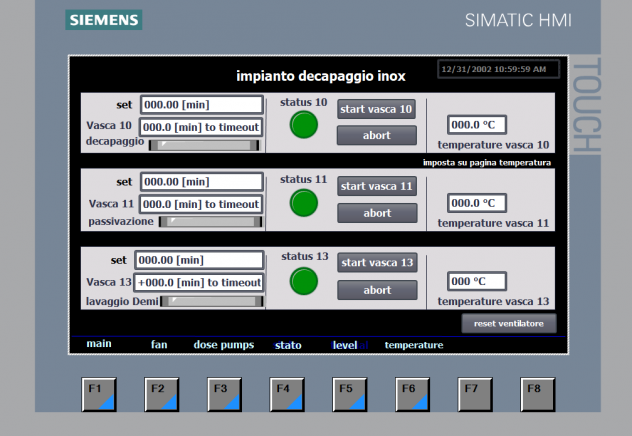The height and width of the screenshot is (436, 632).
Task: Click the F2 function key
Action: point(162,394)
